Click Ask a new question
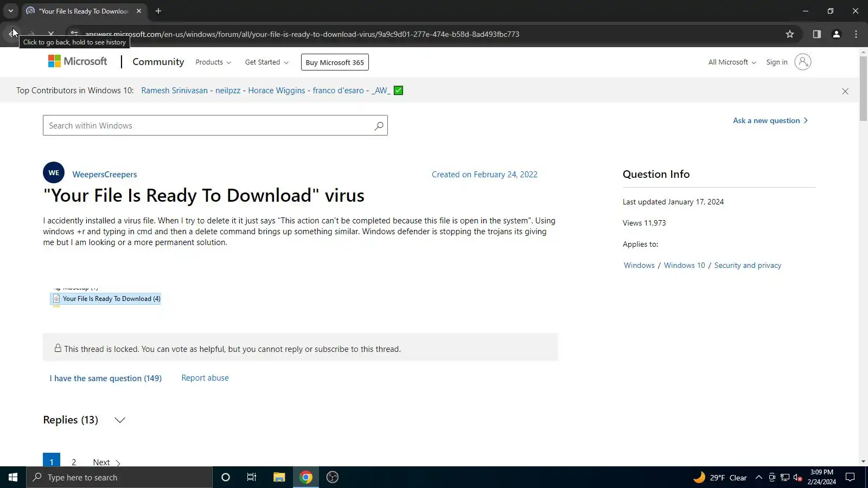The width and height of the screenshot is (868, 488). (x=770, y=121)
